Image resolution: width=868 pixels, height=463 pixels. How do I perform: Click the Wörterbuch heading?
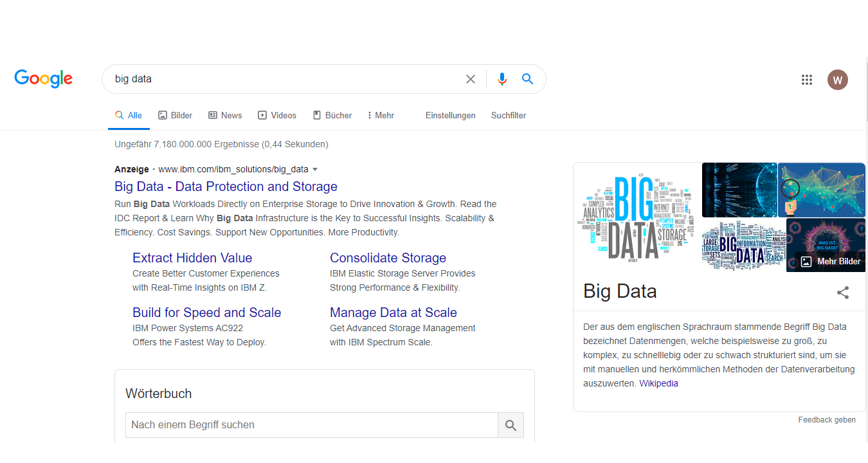coord(158,394)
